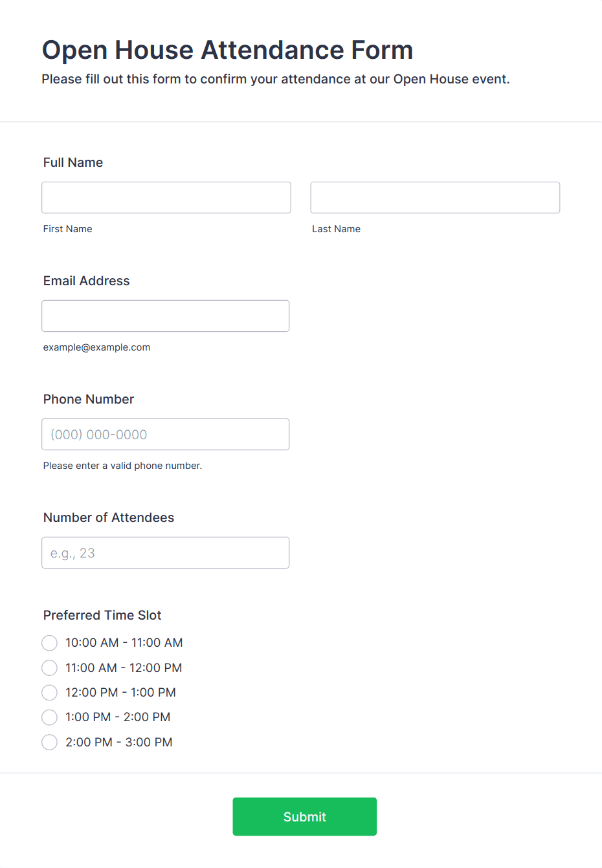
Task: Select the Phone Number field
Action: [x=166, y=434]
